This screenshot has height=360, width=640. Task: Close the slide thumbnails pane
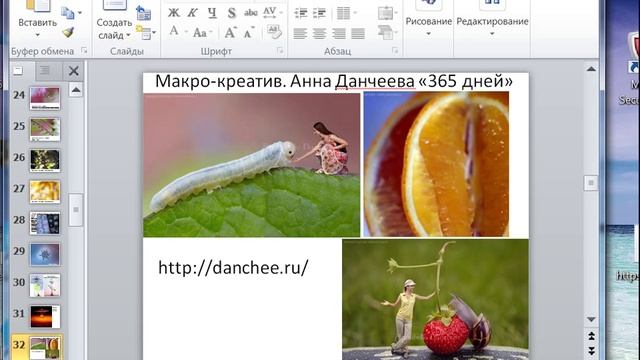(73, 71)
